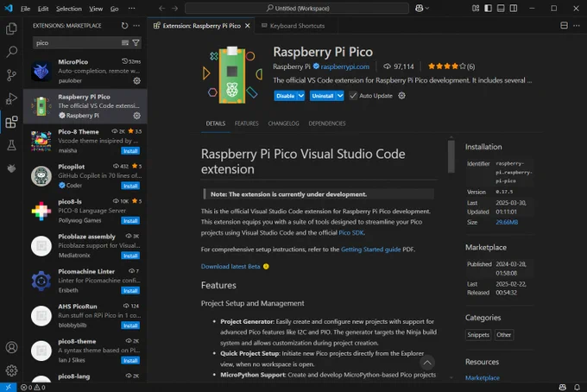Viewport: 587px width, 392px height.
Task: Click the star rating of the extension
Action: (x=451, y=66)
